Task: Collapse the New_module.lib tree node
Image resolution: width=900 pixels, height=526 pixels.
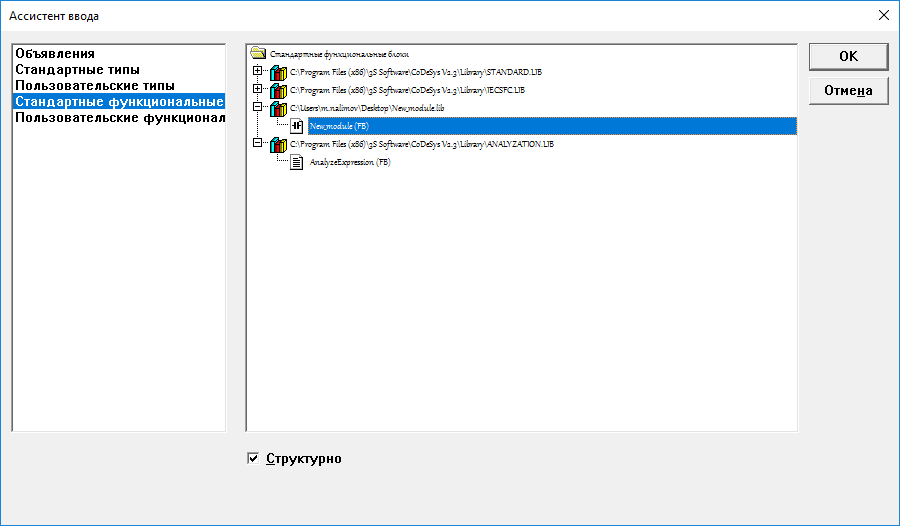Action: coord(258,107)
